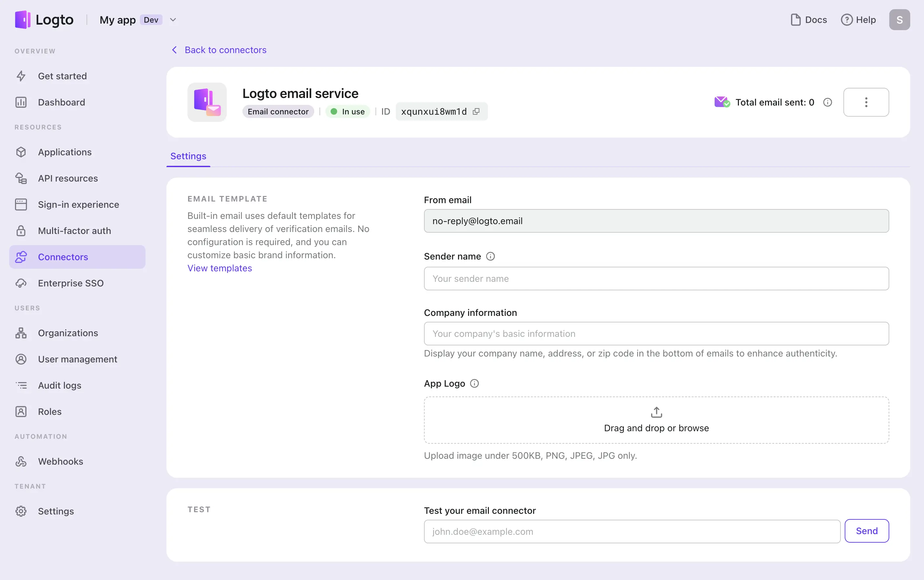Click the Send test email button
Image resolution: width=924 pixels, height=580 pixels.
point(867,531)
